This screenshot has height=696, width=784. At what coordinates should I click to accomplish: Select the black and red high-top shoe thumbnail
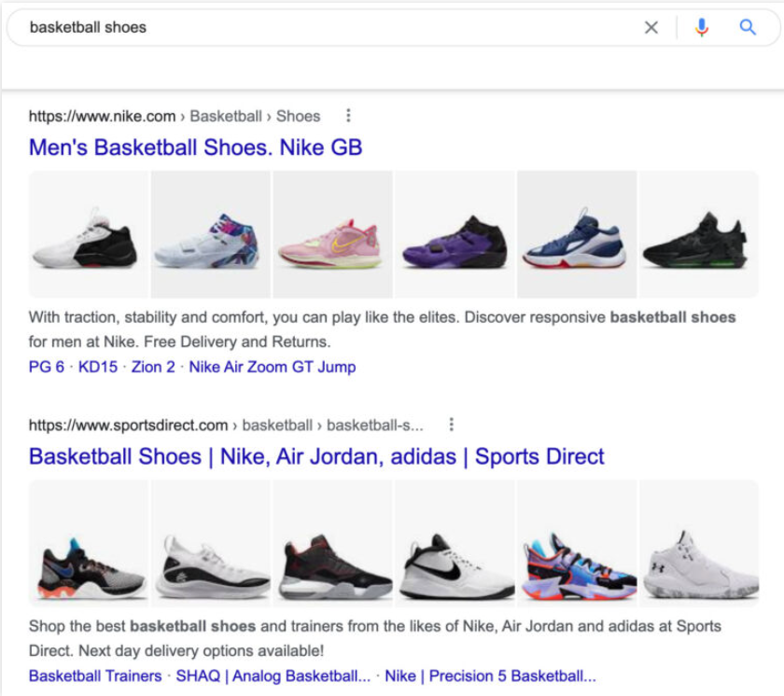click(332, 543)
